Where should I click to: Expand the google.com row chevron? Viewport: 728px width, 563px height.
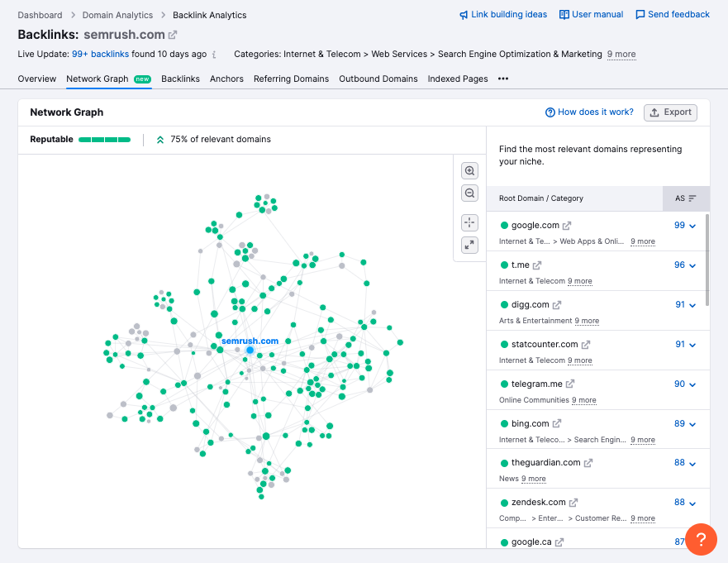point(692,226)
